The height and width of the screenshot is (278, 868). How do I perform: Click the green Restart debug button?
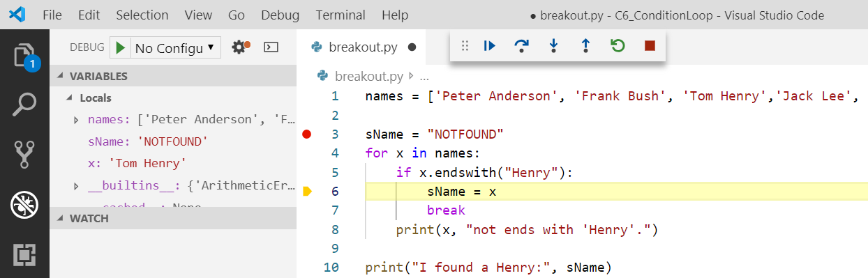(618, 46)
